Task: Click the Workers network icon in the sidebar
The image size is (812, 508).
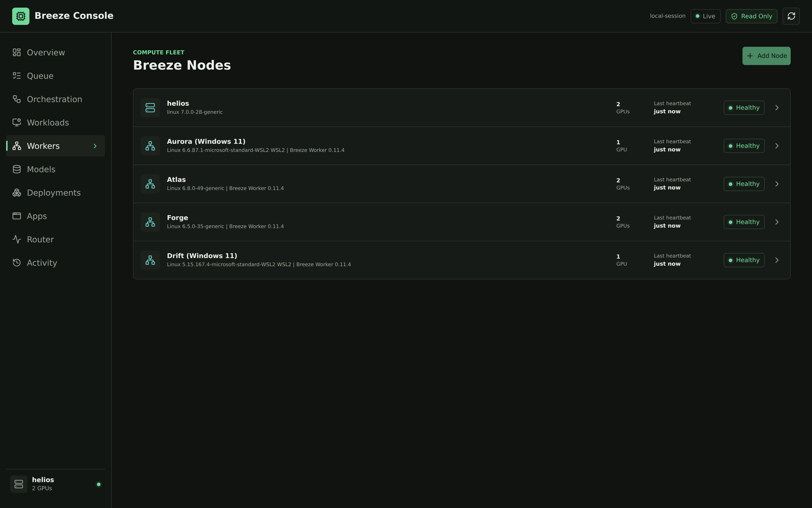Action: pyautogui.click(x=17, y=146)
